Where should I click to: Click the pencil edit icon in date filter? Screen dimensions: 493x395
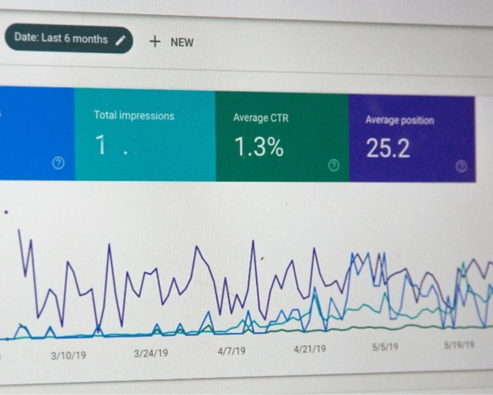tap(120, 40)
